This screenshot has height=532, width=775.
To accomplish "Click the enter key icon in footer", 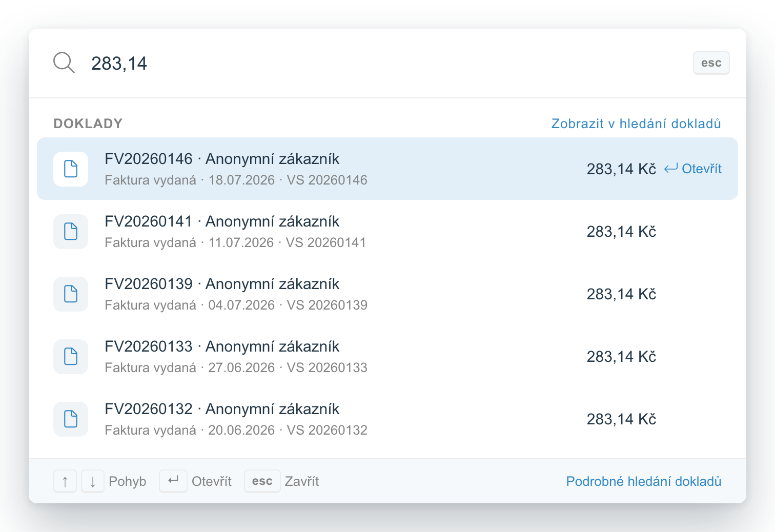I will click(173, 481).
